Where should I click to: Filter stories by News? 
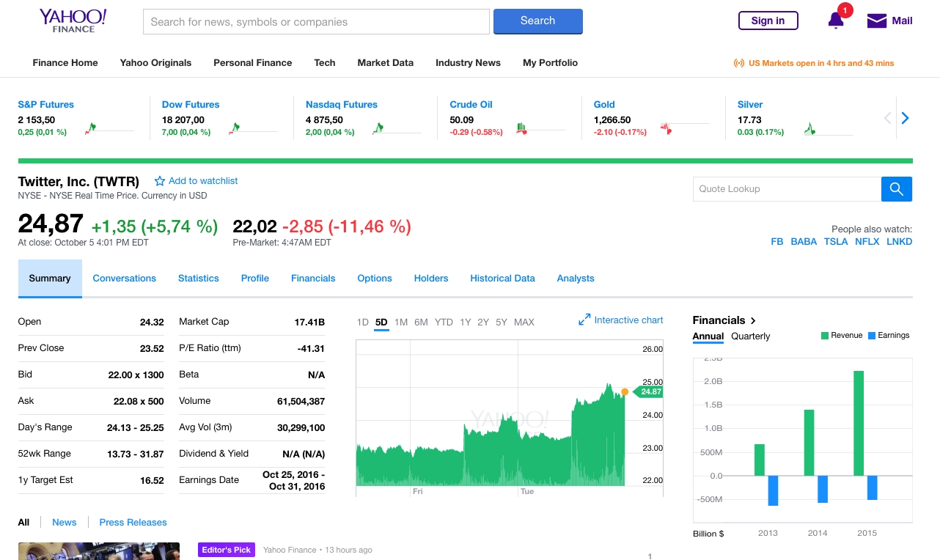[65, 523]
